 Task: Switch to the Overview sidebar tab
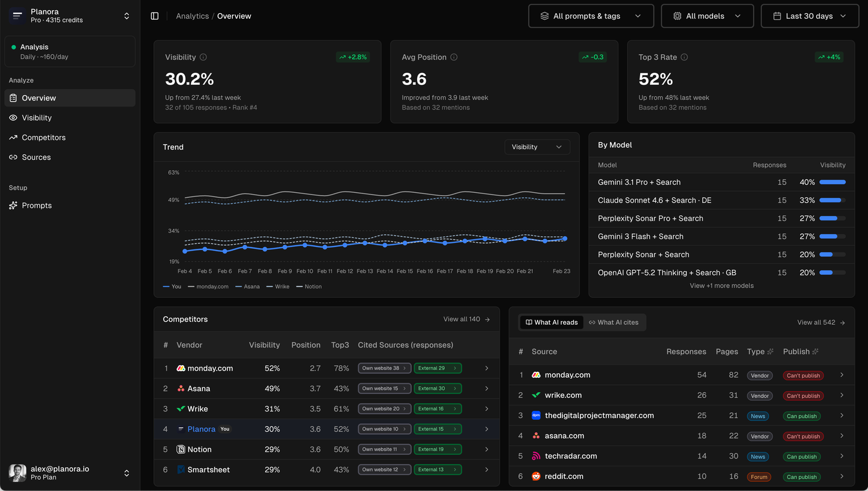tap(39, 98)
